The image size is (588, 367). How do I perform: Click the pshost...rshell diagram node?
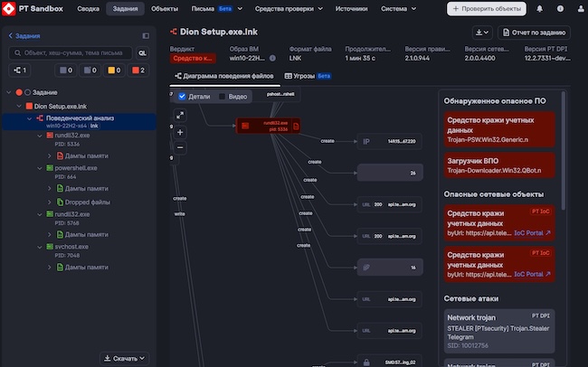(280, 95)
